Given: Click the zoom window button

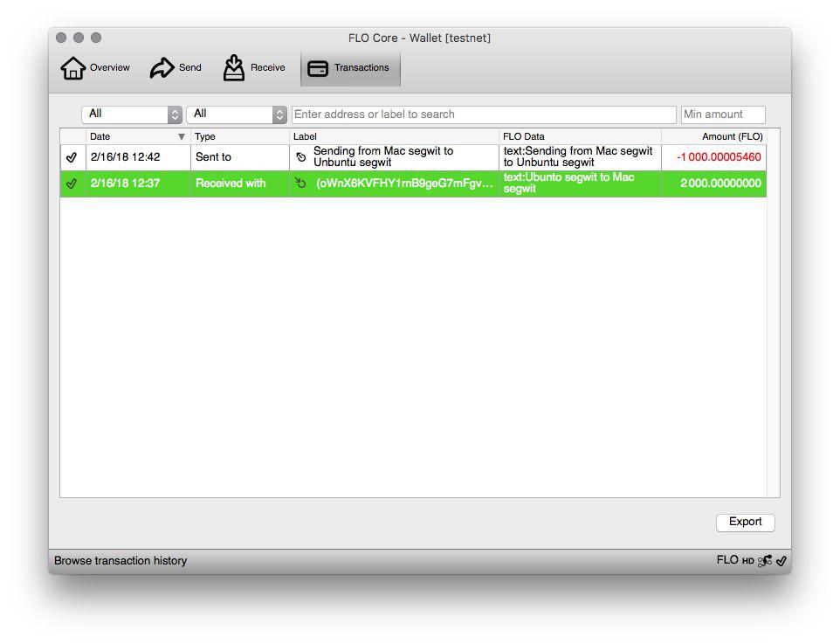Looking at the screenshot, I should pos(96,38).
